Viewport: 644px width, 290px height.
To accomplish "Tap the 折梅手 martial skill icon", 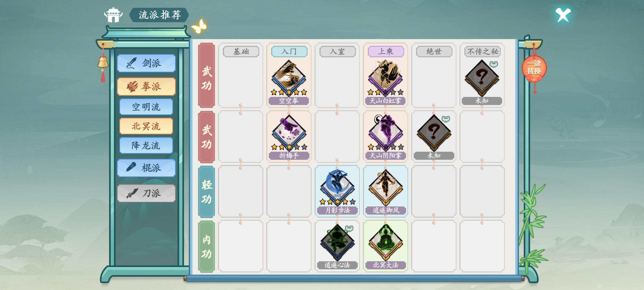I will click(x=289, y=133).
